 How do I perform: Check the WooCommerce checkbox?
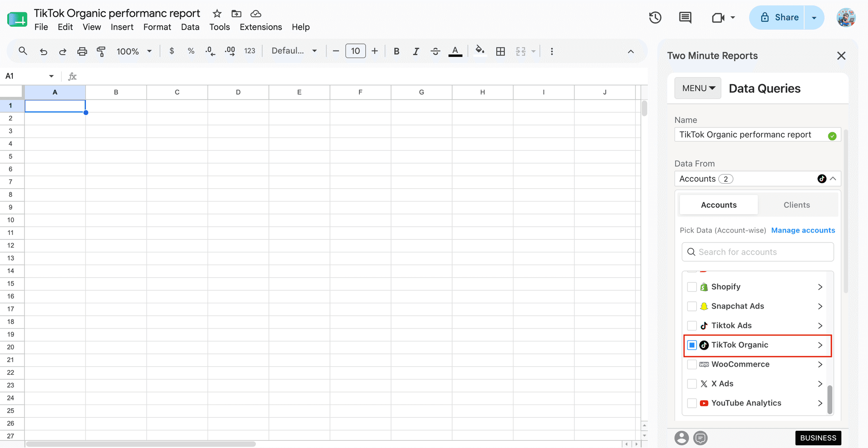692,364
